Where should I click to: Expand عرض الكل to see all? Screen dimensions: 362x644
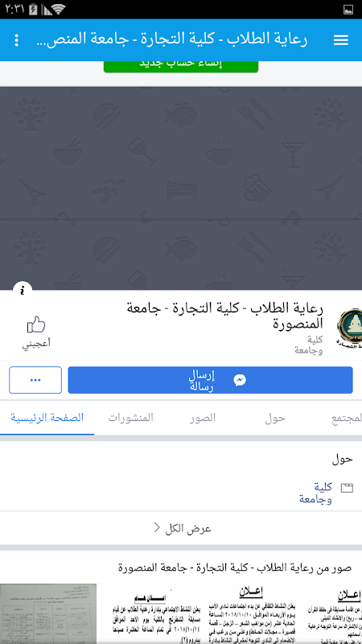coord(181,529)
